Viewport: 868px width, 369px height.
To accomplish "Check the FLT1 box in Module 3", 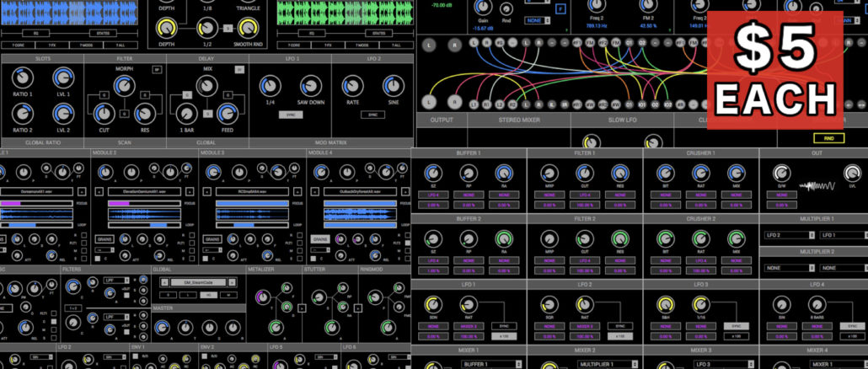I will pos(299,243).
